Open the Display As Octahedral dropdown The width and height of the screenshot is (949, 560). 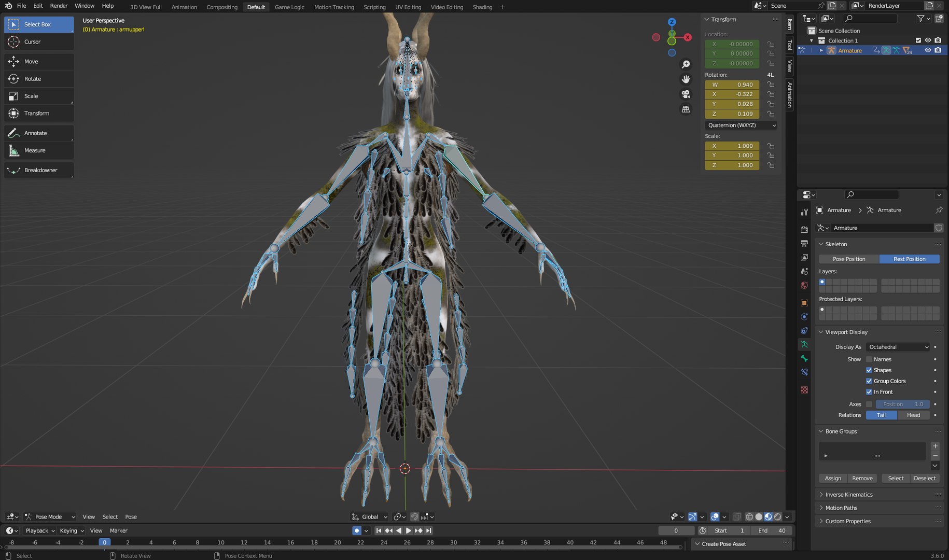coord(898,347)
